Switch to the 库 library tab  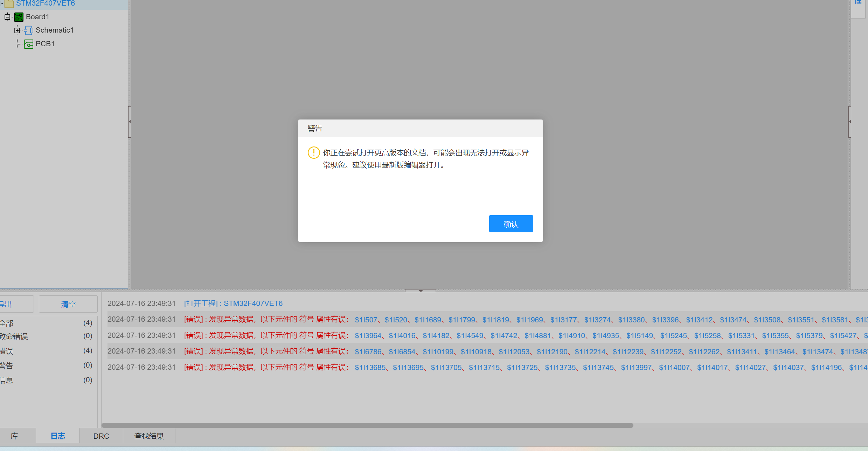(x=14, y=436)
